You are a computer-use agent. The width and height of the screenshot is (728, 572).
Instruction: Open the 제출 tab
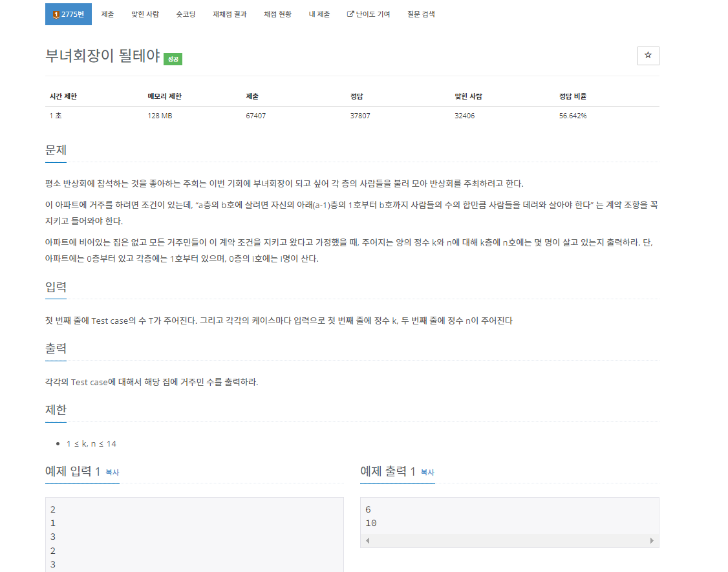coord(107,14)
